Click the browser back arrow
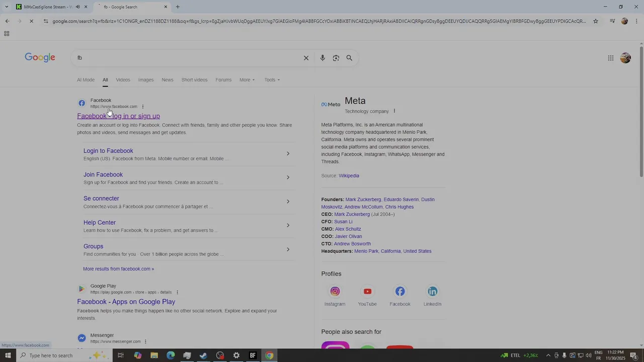 [7, 21]
